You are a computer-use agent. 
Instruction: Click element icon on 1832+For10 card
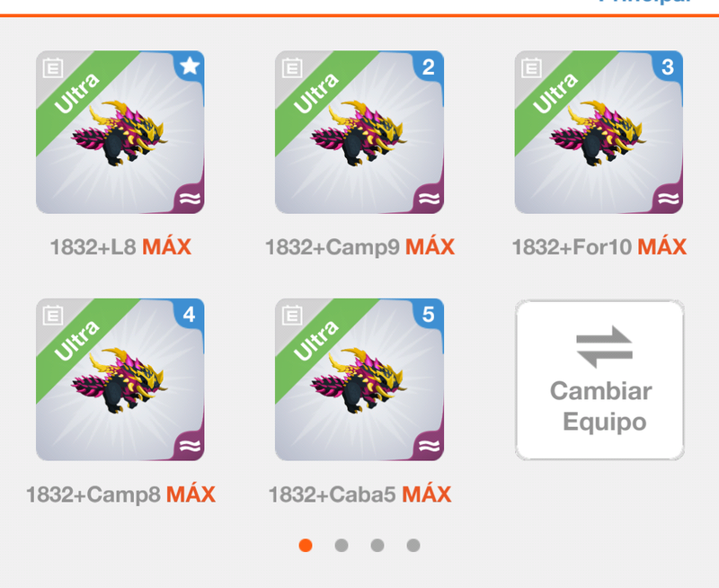(x=668, y=198)
